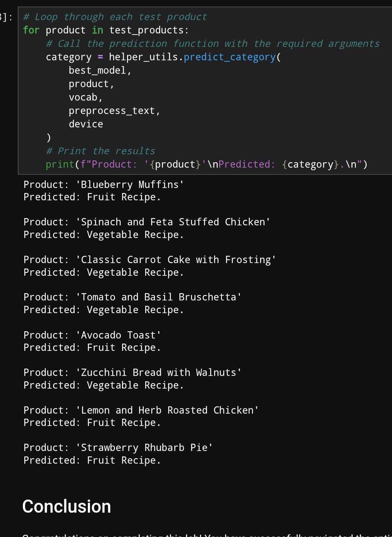Screen dimensions: 392x537
Task: Click the 'predict_category' function name
Action: click(229, 57)
